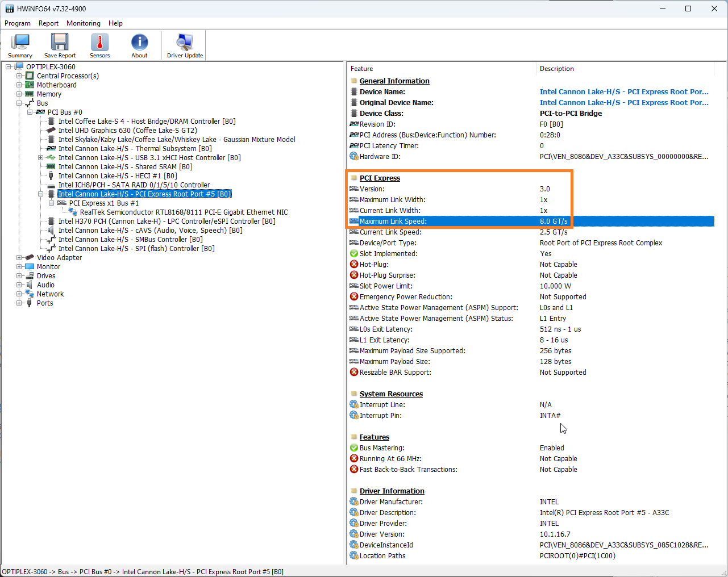This screenshot has width=728, height=577.
Task: Select the Current Link Speed row
Action: tap(530, 232)
